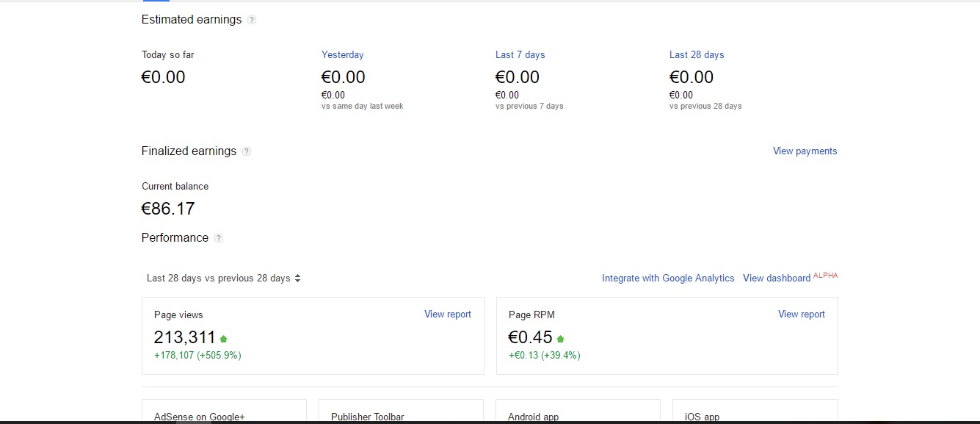Click the green up arrow beside Page RPM
980x424 pixels.
click(561, 339)
